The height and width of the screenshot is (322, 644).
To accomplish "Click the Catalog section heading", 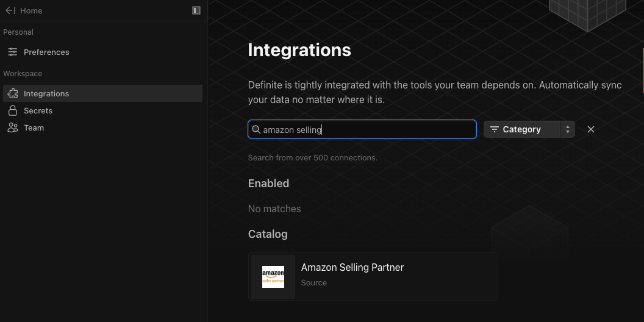I will pos(268,234).
